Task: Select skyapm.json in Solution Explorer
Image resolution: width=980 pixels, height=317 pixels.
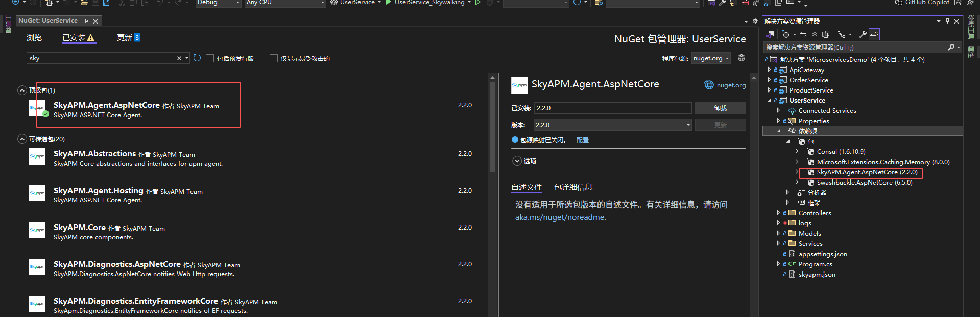Action: tap(817, 275)
